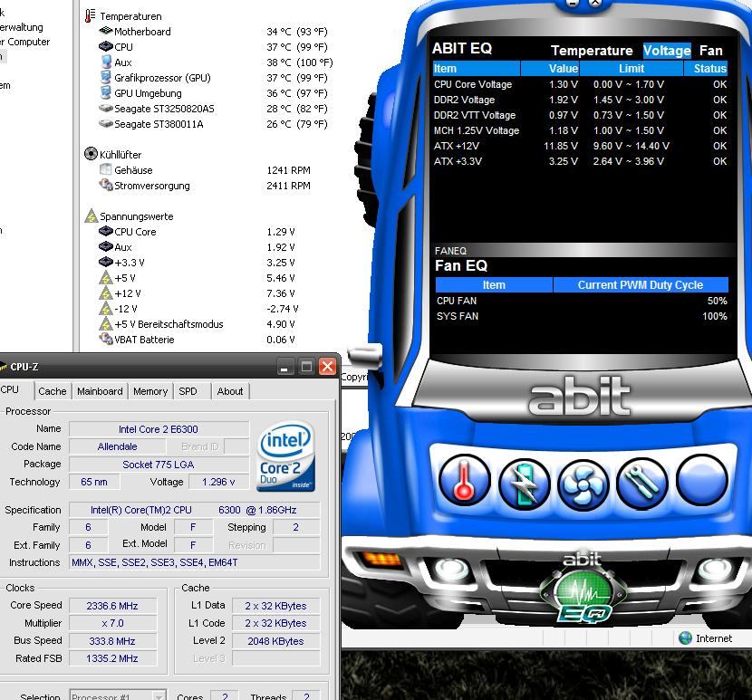Open the voltage battery button in ABIT EQ

click(525, 484)
